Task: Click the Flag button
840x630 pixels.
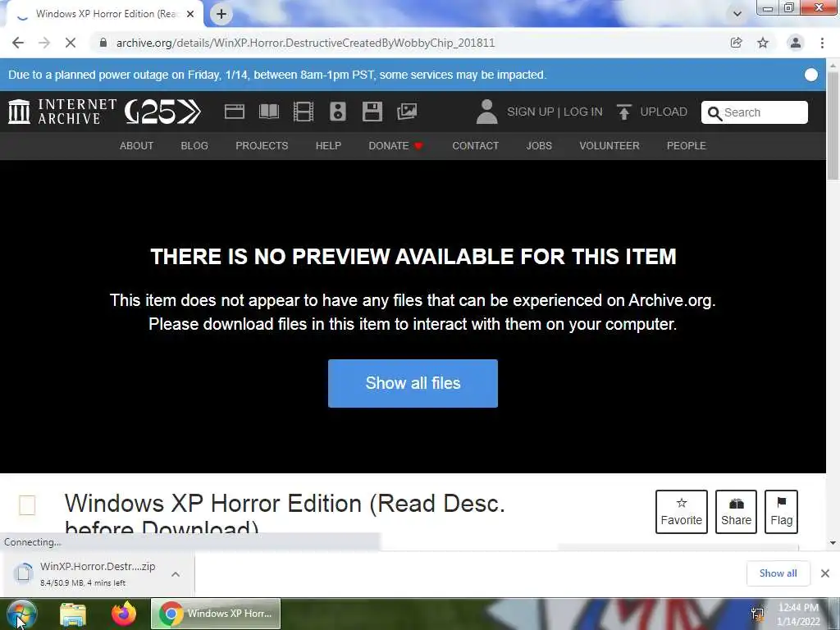Action: coord(781,512)
